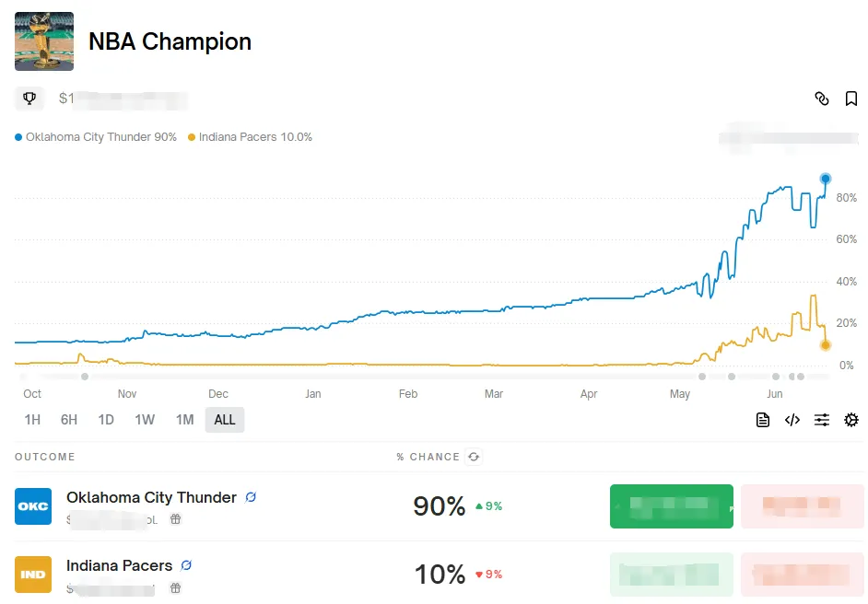Select the 1W time range

(145, 420)
